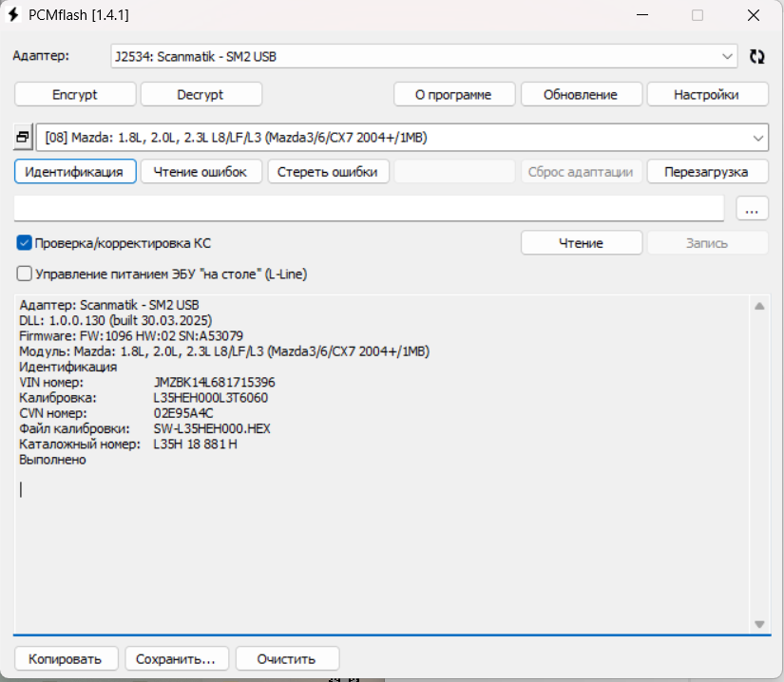The height and width of the screenshot is (682, 784).
Task: Click the Перезагрузка button
Action: [x=707, y=171]
